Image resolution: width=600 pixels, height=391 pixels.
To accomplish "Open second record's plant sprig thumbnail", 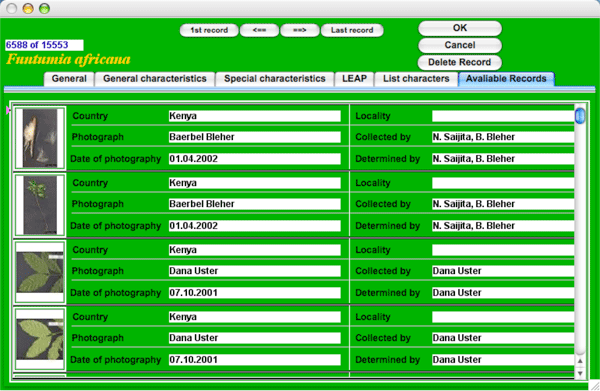I will [x=40, y=205].
